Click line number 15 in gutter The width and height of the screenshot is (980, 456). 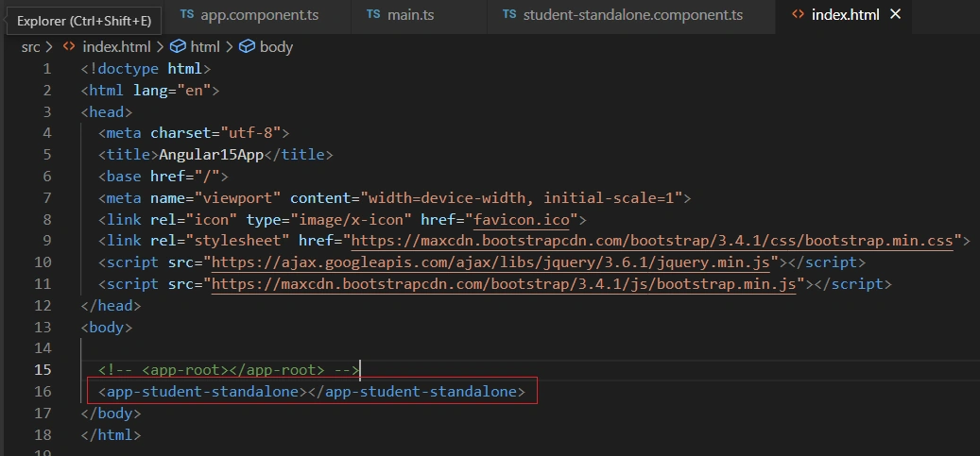43,370
